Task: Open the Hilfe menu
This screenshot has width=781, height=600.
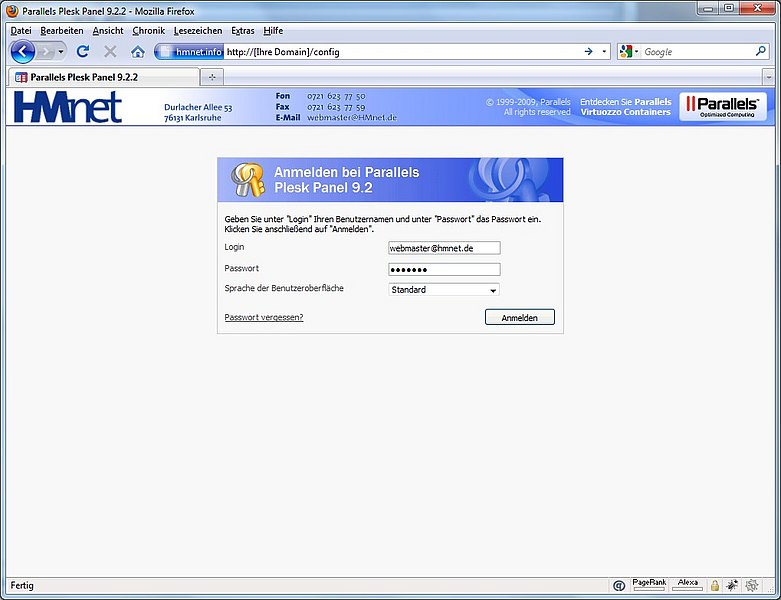Action: (x=273, y=31)
